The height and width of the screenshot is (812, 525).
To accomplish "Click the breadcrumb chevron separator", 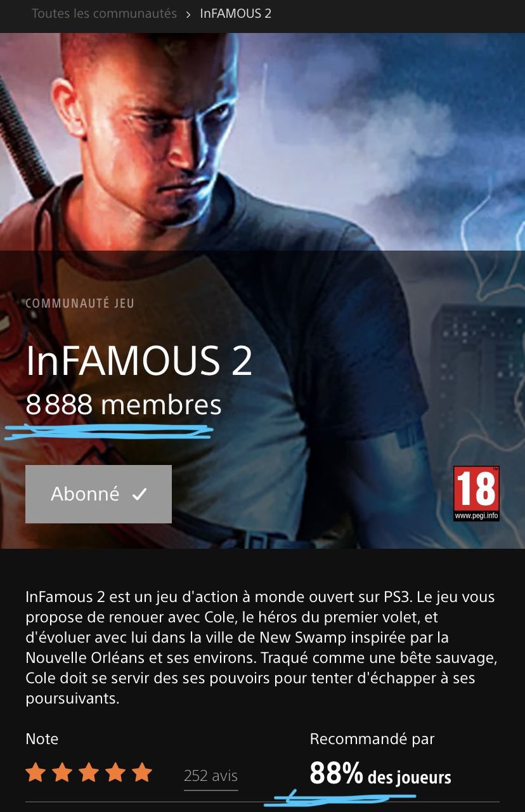I will [x=188, y=14].
